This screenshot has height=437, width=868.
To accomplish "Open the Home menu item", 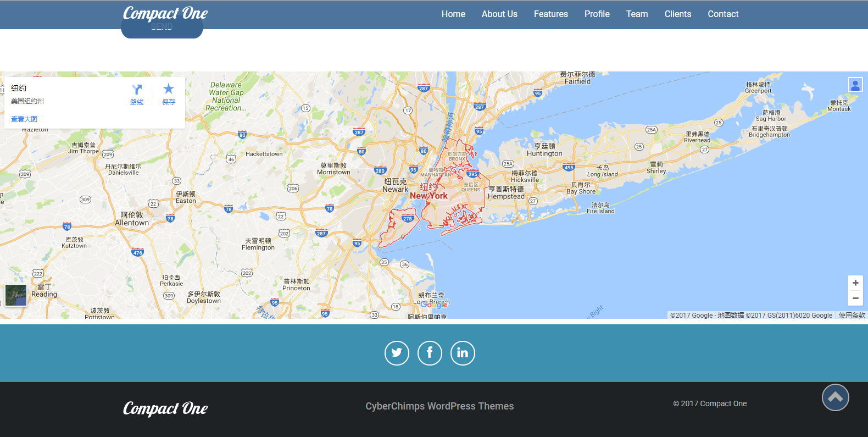I will click(453, 14).
